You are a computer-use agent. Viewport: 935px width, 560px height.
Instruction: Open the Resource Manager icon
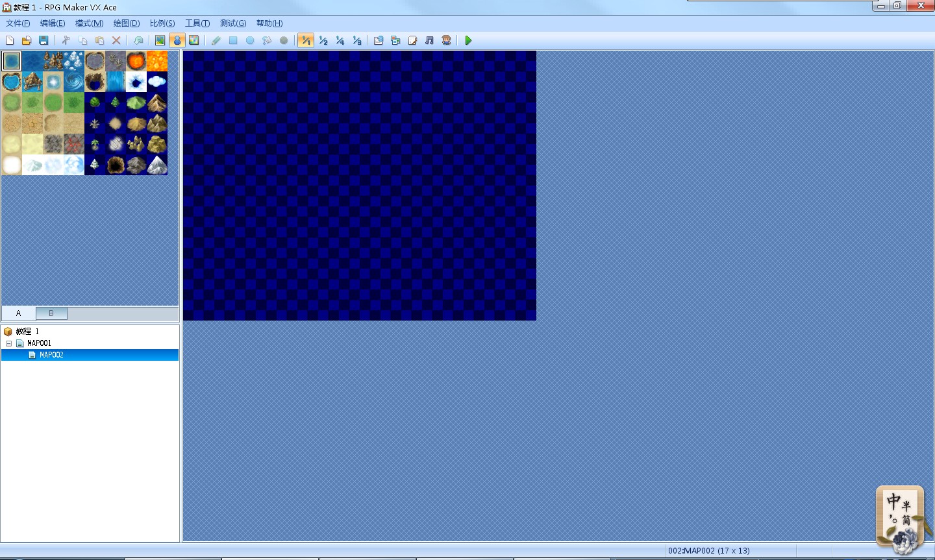coord(395,40)
